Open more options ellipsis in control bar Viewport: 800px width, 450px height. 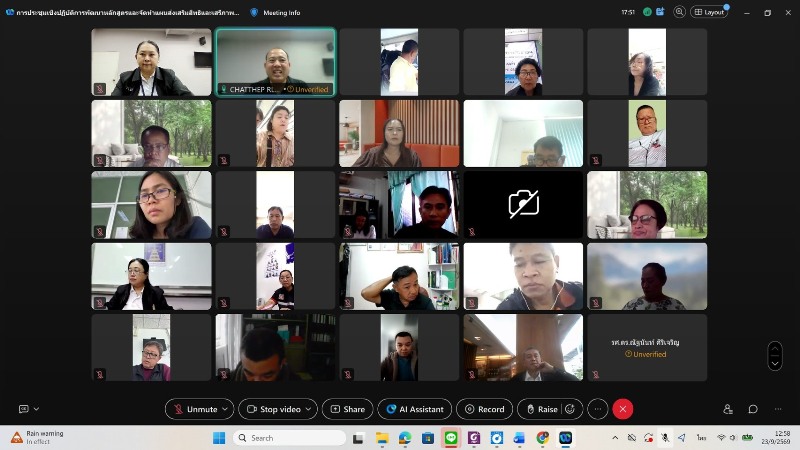tap(597, 409)
